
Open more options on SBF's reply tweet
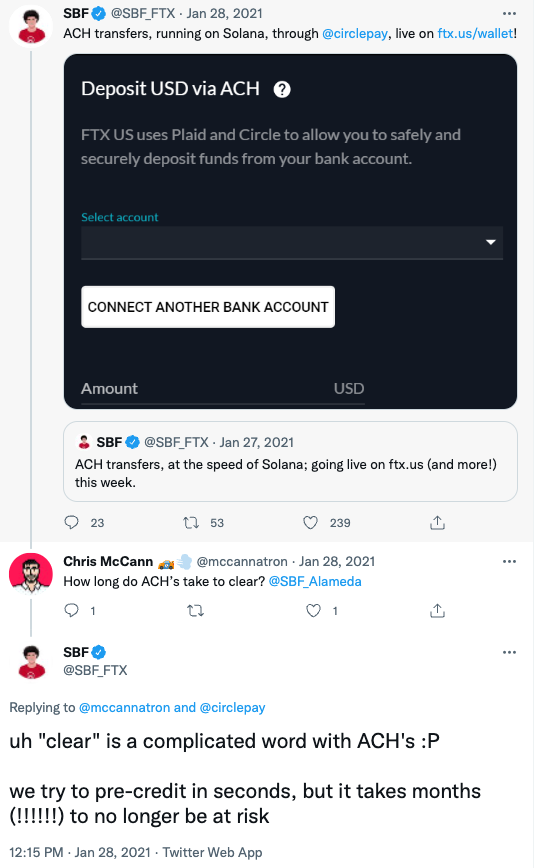tap(509, 652)
